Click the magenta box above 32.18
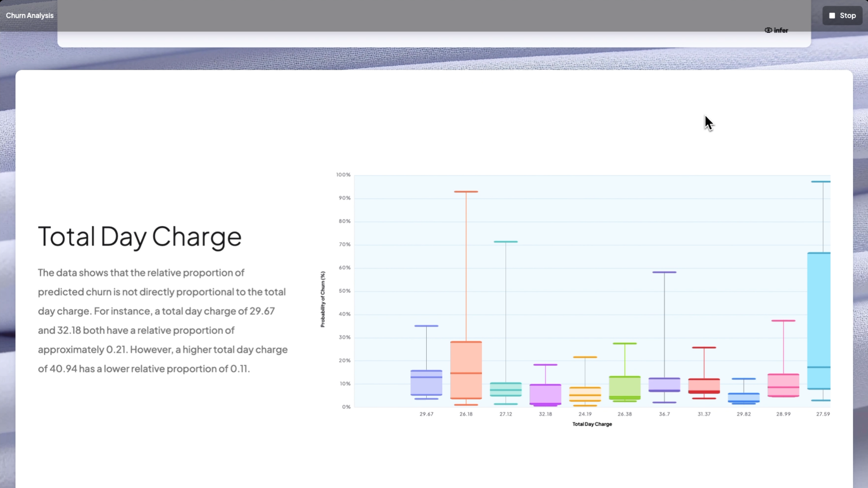868x488 pixels. click(545, 393)
